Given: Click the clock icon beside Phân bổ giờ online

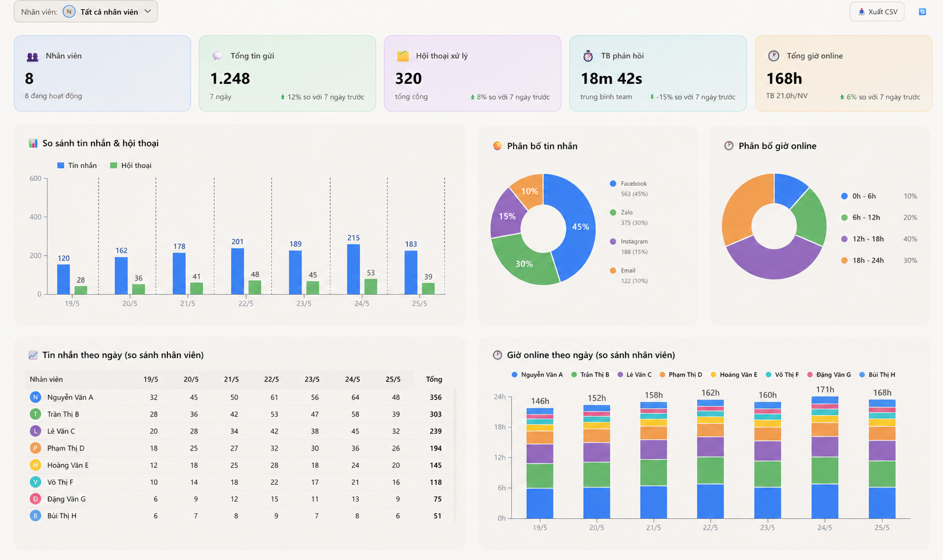Looking at the screenshot, I should pos(729,146).
